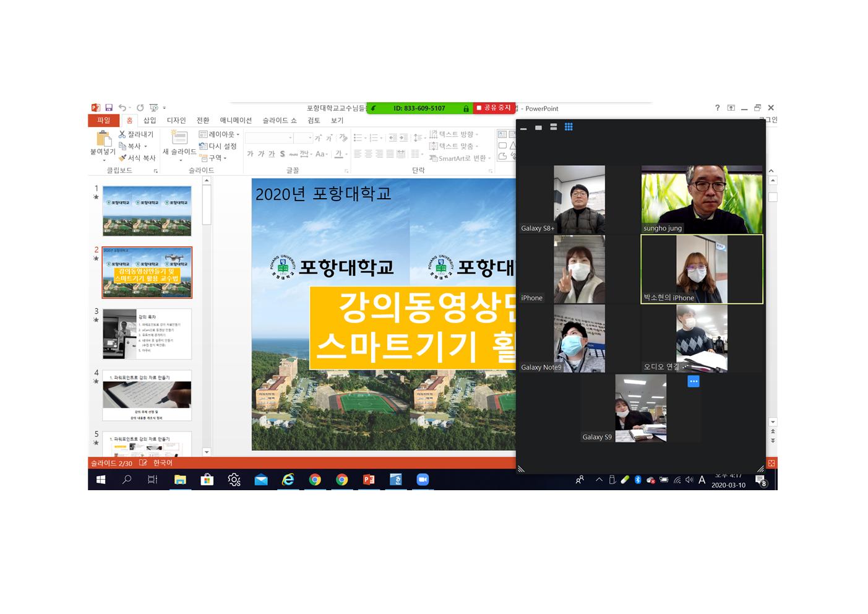Click the 박소현의 iPhone video tile

click(x=702, y=269)
